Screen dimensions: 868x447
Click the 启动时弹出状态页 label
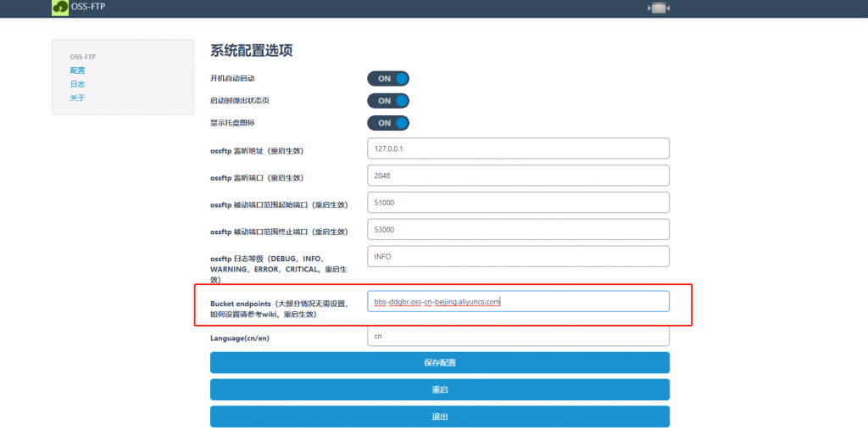(240, 101)
